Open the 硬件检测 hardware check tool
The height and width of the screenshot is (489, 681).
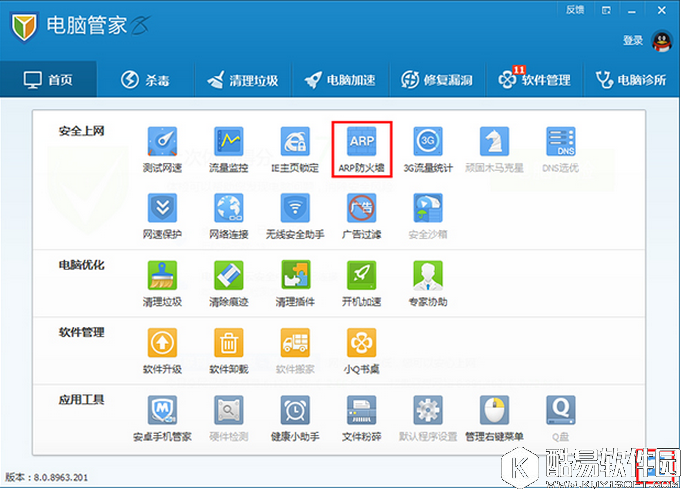click(228, 418)
